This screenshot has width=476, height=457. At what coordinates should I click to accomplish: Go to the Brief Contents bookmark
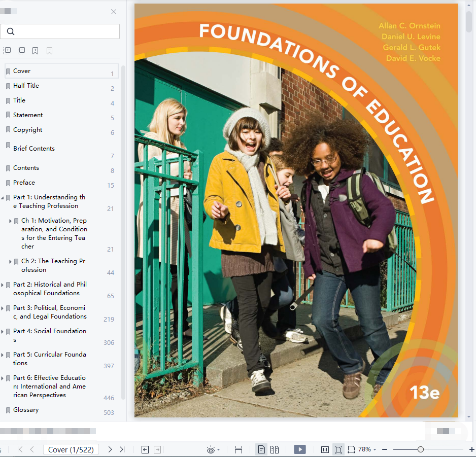click(34, 149)
